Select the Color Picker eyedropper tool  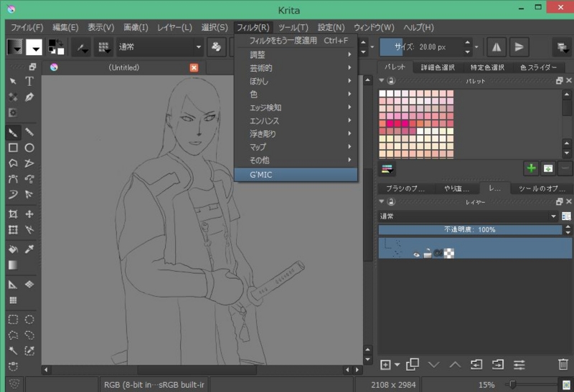[x=29, y=249]
